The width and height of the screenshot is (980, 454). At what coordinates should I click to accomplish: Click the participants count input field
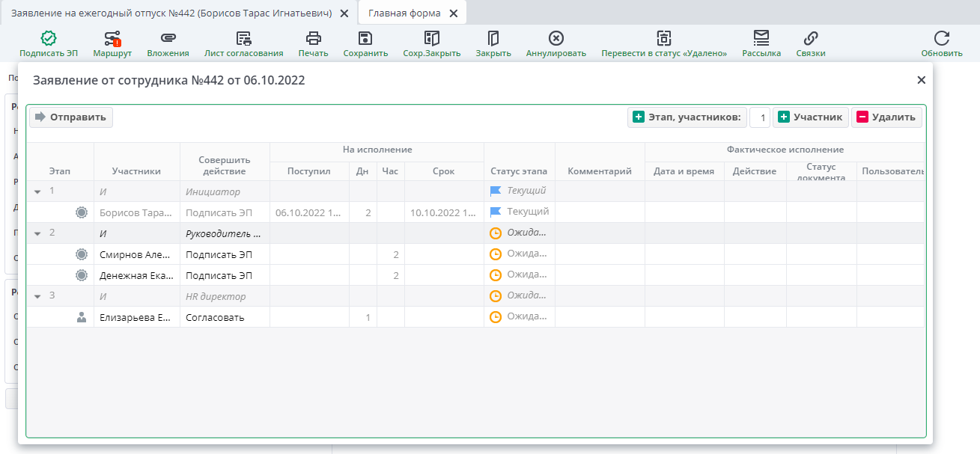pos(759,117)
